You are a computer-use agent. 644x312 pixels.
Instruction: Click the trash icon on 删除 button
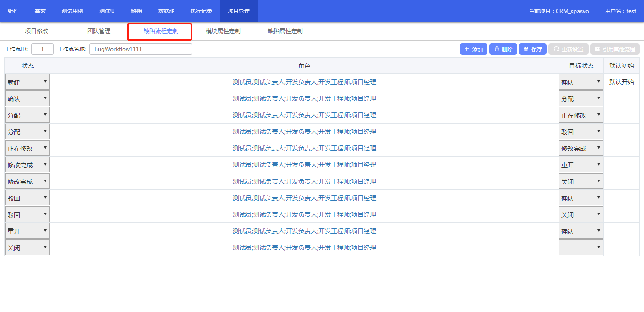coord(496,49)
